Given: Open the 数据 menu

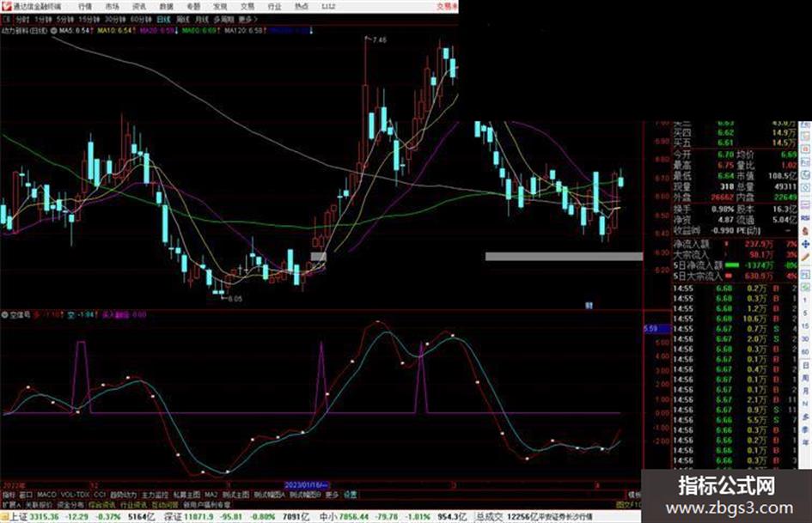Looking at the screenshot, I should 166,7.
